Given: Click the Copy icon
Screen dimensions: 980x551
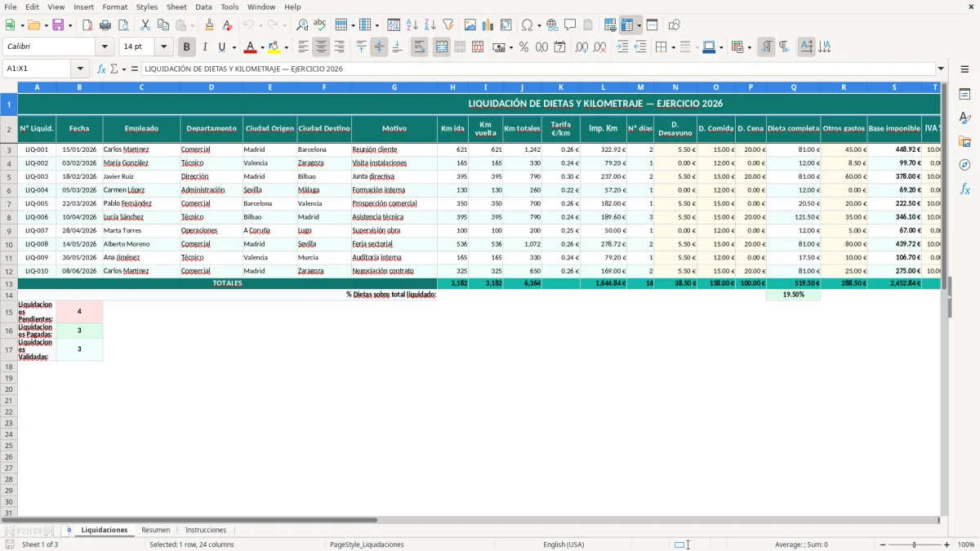Looking at the screenshot, I should click(x=163, y=25).
